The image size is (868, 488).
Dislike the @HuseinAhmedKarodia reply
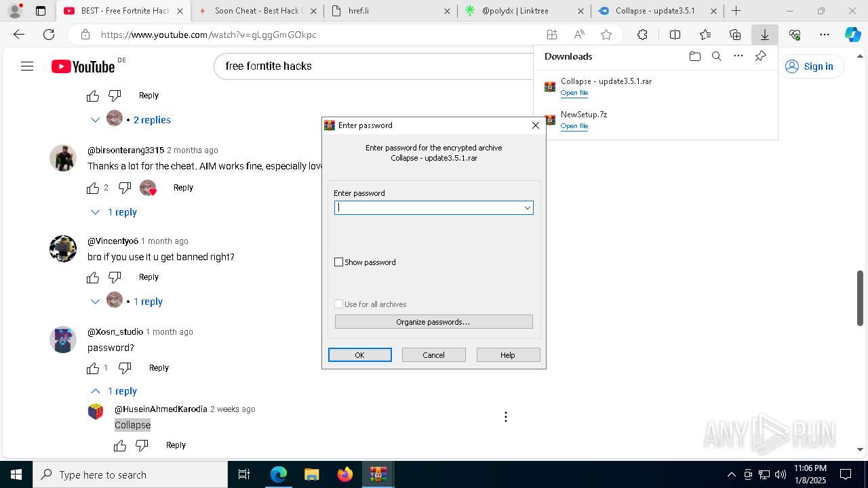(x=142, y=445)
